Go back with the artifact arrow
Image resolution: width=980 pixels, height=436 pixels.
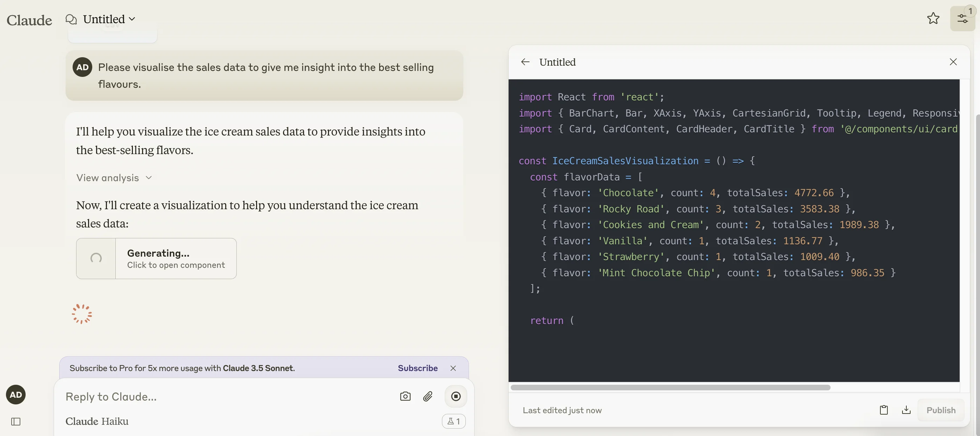(525, 62)
